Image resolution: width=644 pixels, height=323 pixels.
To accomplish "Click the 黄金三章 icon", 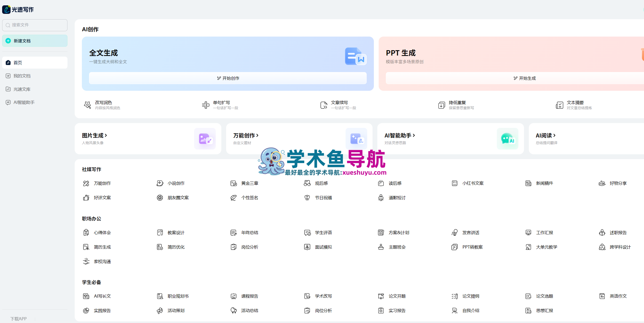I will 234,183.
